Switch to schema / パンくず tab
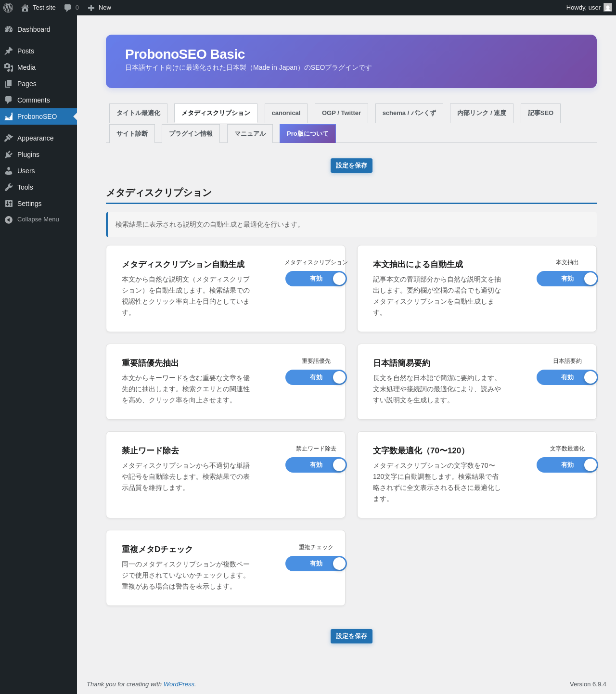The width and height of the screenshot is (616, 694). 409,113
